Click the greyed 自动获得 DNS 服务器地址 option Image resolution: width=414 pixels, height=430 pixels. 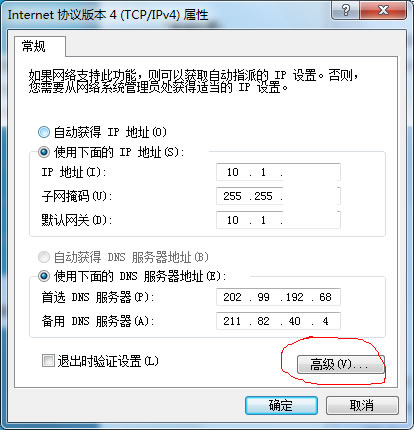(44, 257)
